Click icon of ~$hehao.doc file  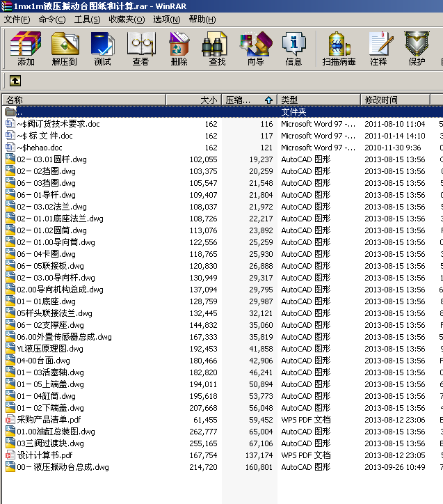click(x=10, y=147)
